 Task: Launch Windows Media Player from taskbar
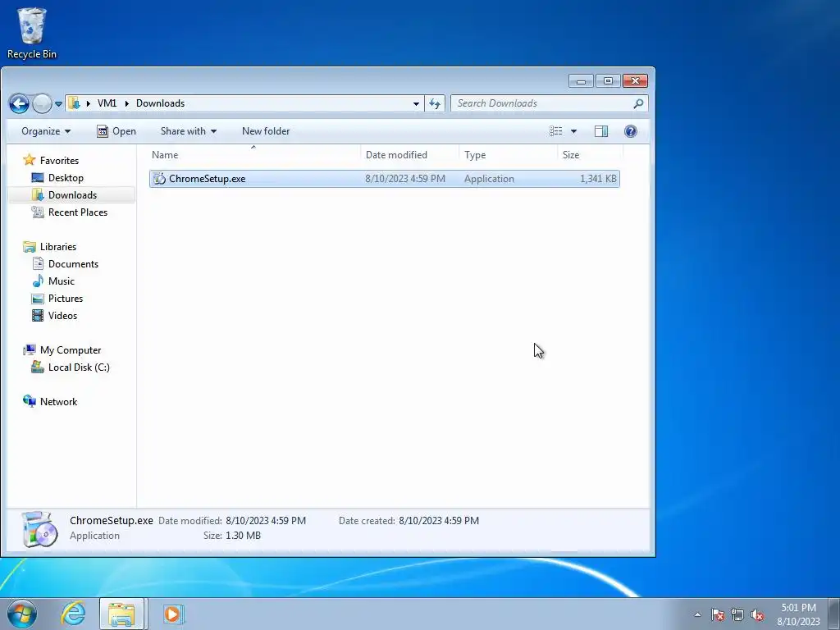tap(172, 614)
